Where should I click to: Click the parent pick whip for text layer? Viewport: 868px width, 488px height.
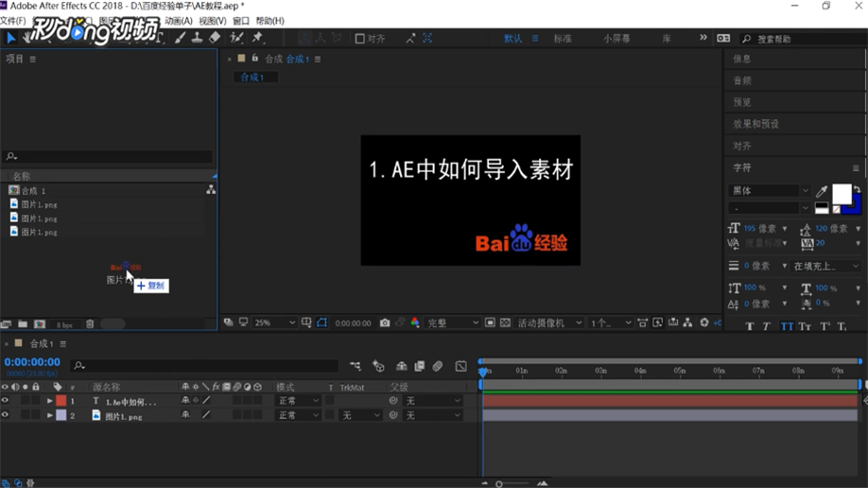tap(393, 400)
